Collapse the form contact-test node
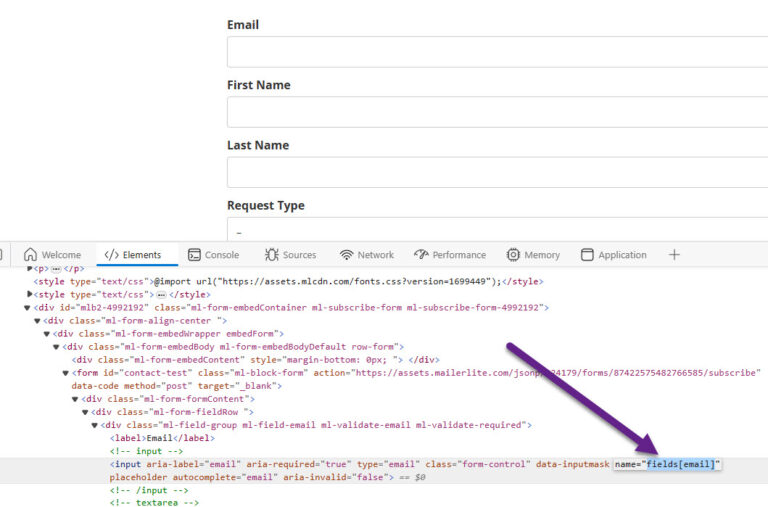 click(x=66, y=373)
